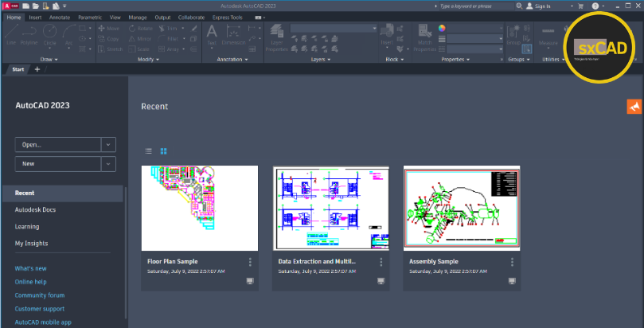The width and height of the screenshot is (644, 328).
Task: Choose the Copy modify tool
Action: point(108,38)
